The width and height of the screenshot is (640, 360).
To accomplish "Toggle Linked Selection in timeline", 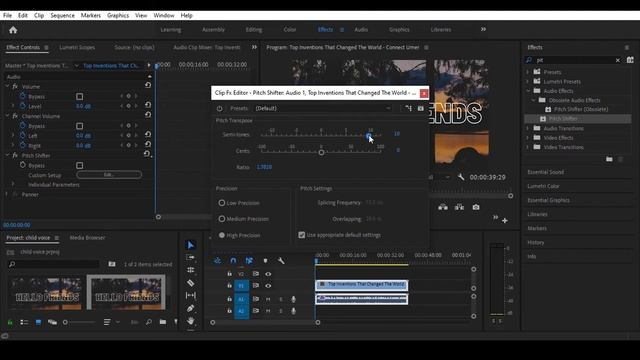I will coord(249,260).
